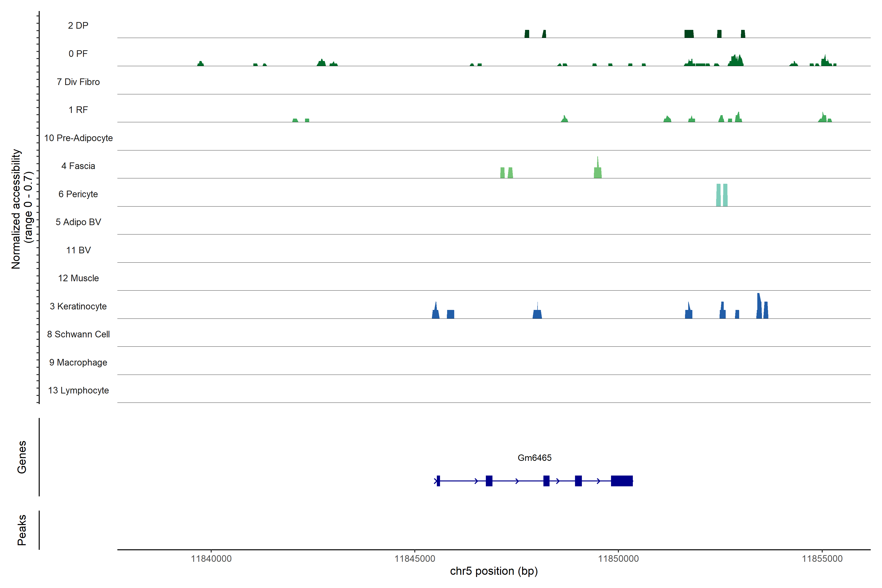882x588 pixels.
Task: Select the 2 DP track label
Action: click(x=78, y=25)
